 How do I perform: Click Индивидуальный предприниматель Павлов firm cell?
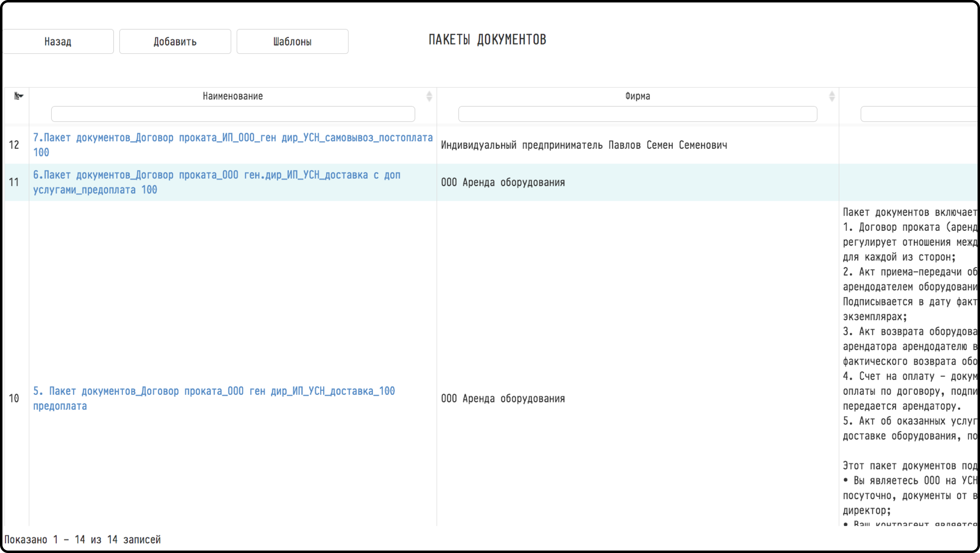[584, 145]
